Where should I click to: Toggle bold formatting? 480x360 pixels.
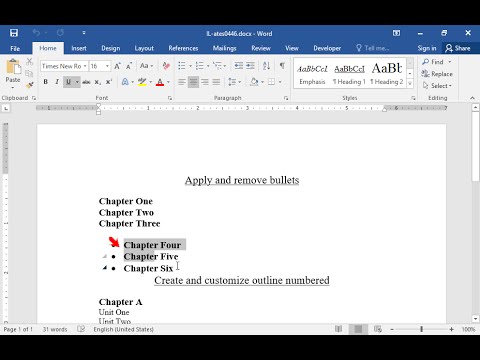click(46, 82)
